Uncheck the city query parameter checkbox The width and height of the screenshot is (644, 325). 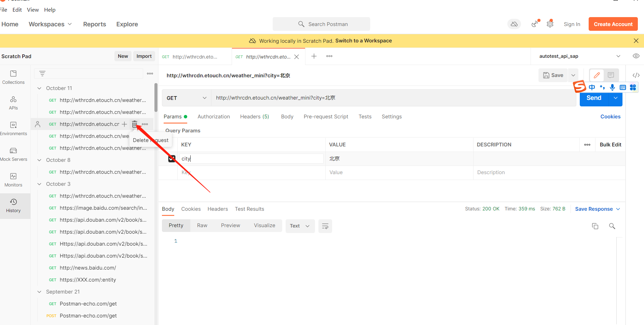(x=172, y=159)
